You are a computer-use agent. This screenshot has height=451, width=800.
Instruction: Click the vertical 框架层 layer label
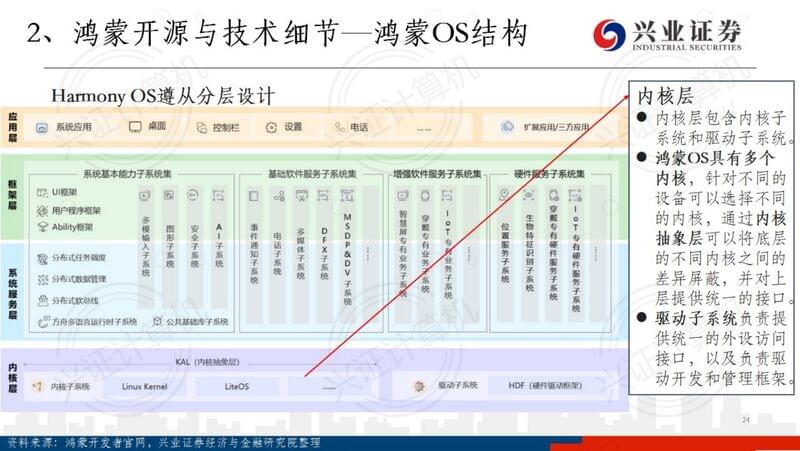point(13,195)
